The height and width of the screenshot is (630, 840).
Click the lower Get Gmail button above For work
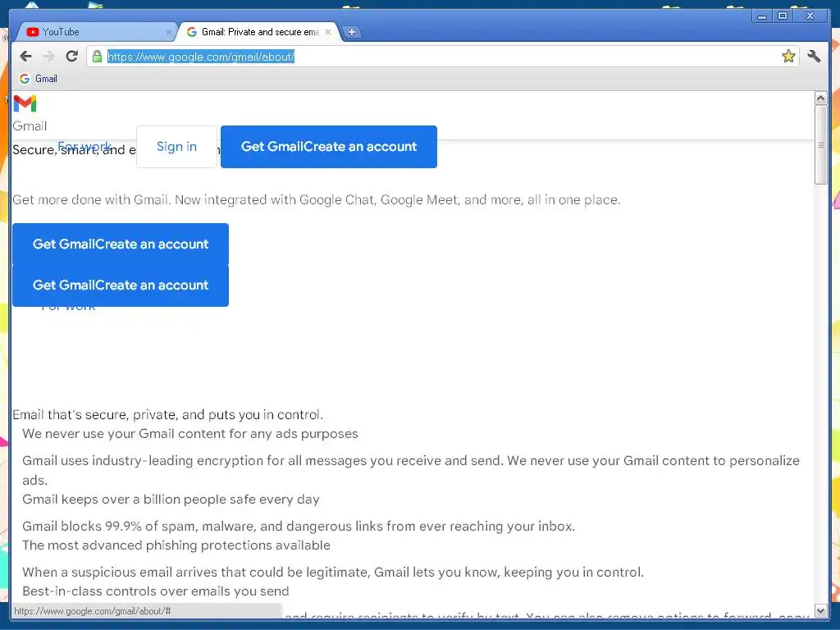coord(121,285)
